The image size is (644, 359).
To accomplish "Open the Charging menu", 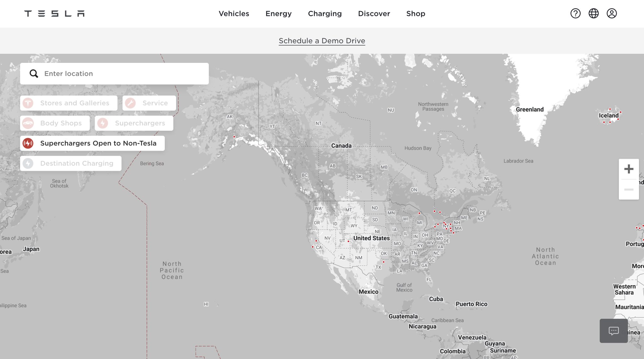I will (x=325, y=14).
